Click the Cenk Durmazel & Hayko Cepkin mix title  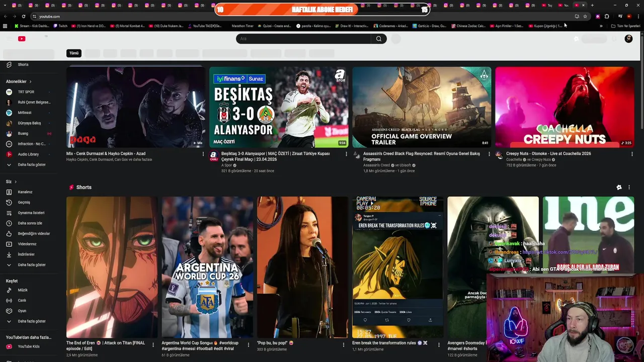[106, 154]
